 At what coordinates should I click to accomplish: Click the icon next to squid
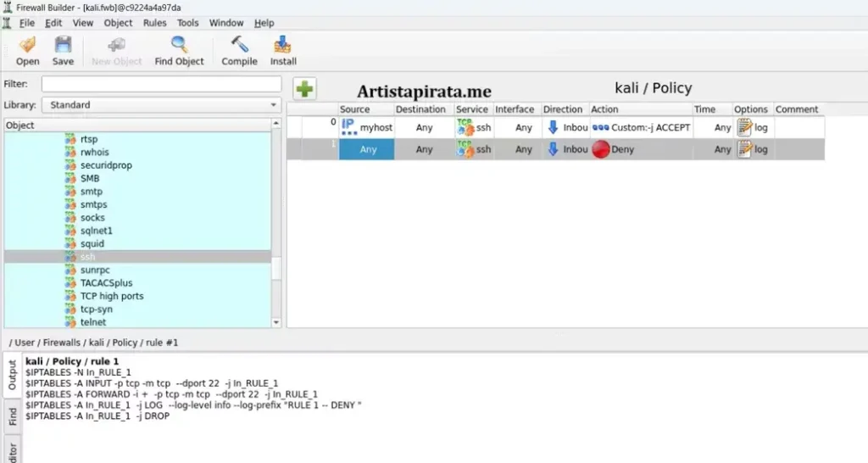tap(70, 243)
